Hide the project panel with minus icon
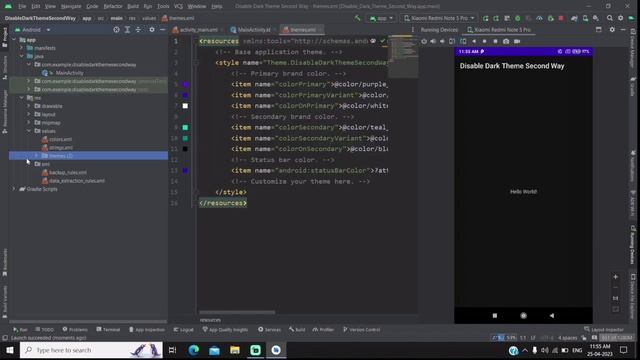The image size is (640, 360). click(162, 30)
